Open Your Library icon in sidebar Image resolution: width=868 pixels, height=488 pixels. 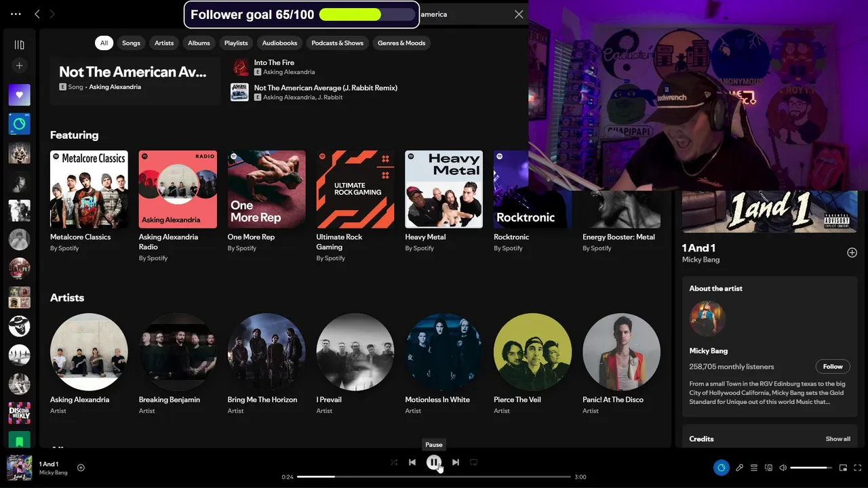tap(19, 45)
